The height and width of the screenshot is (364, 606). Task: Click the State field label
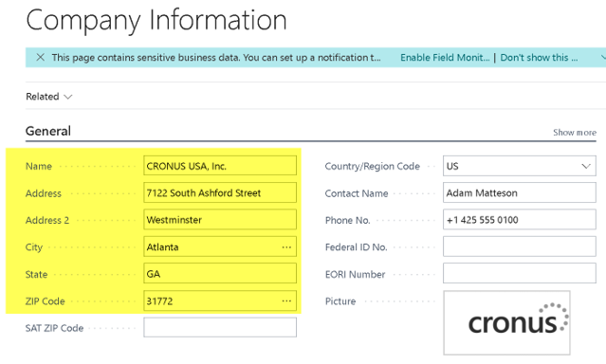pyautogui.click(x=36, y=274)
